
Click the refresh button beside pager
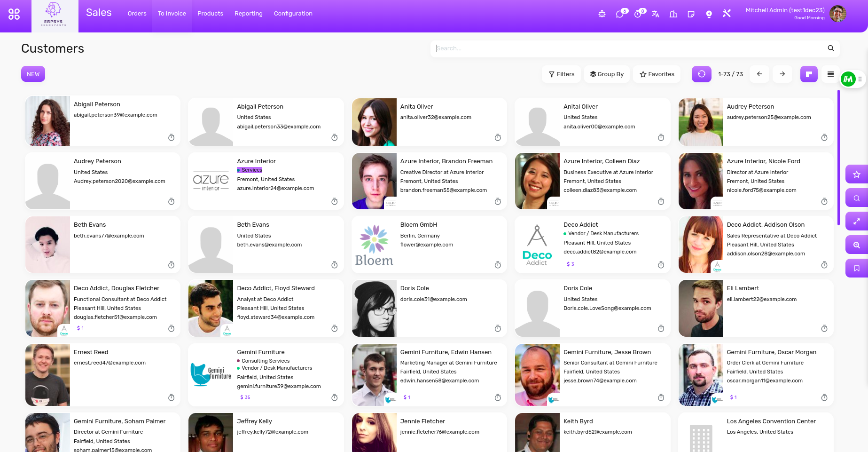coord(701,74)
